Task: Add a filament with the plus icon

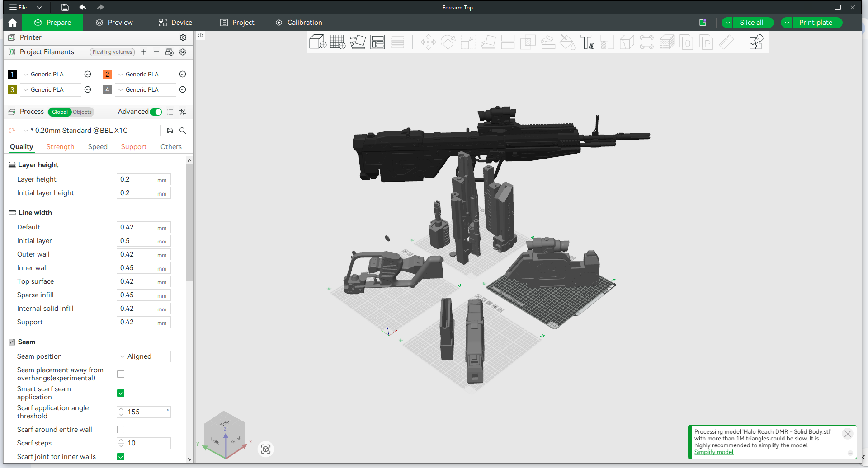Action: (x=144, y=52)
